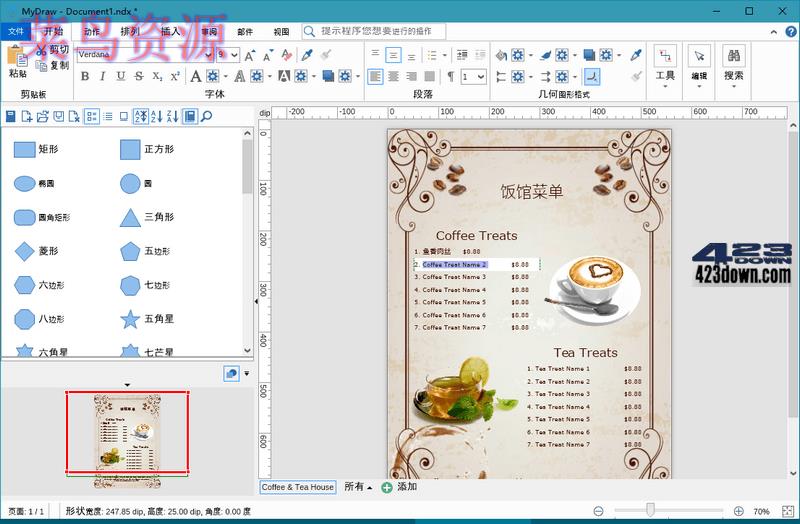Open the line spacing dropdown showing 1
The width and height of the screenshot is (800, 524).
(481, 77)
